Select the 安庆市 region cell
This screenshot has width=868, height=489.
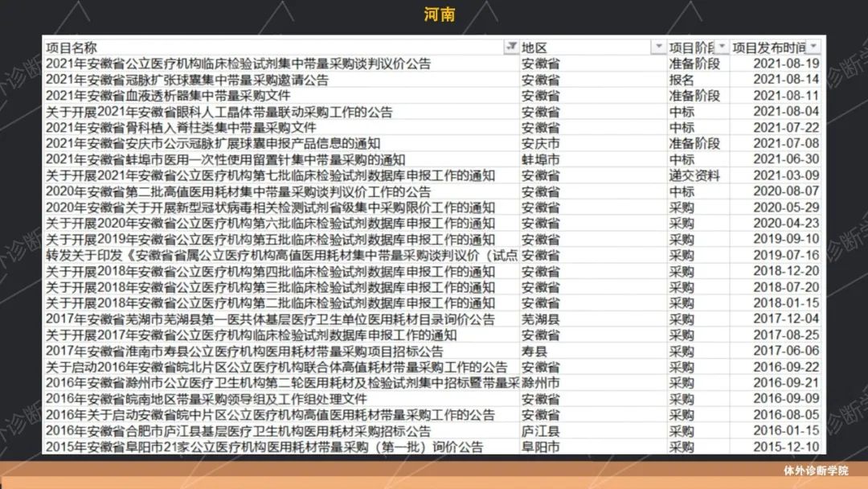(x=540, y=143)
